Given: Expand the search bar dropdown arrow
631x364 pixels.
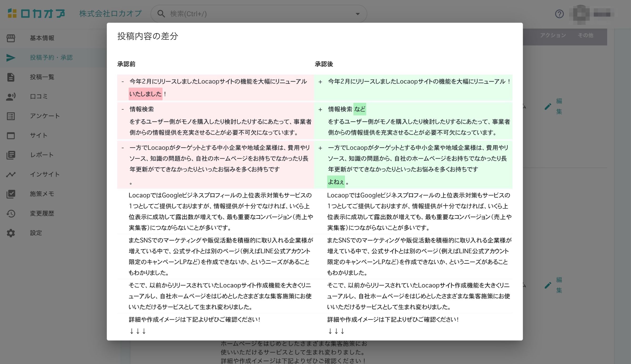Looking at the screenshot, I should 358,14.
